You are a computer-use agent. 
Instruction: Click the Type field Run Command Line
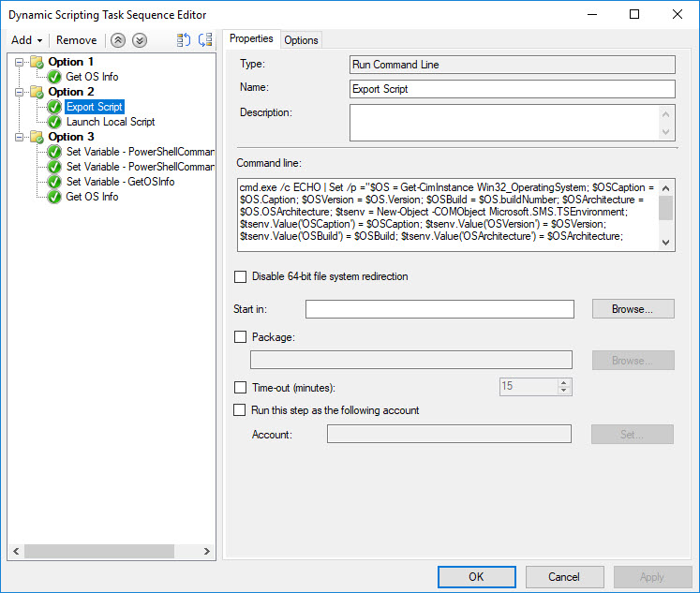pos(512,65)
